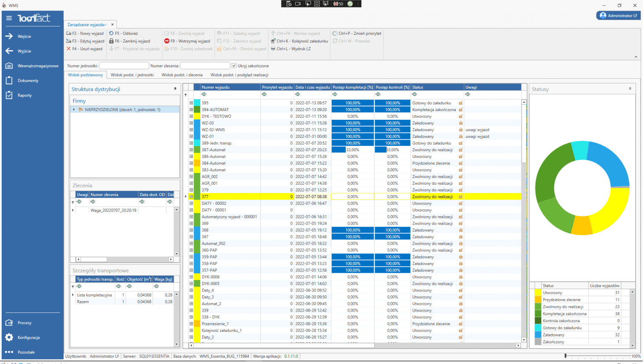Collapse the ribbon toolbar chevron
This screenshot has height=364, width=644.
point(636,57)
